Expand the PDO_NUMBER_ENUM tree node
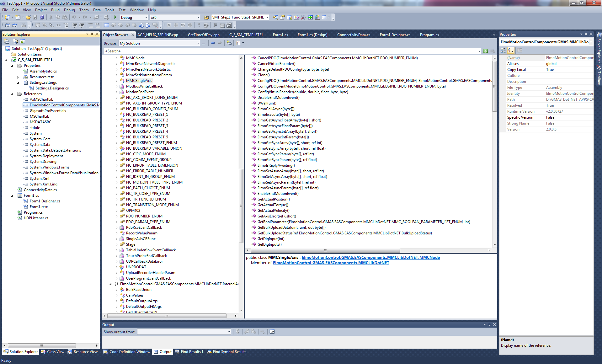Screen dimensions: 602x364 pos(116,216)
